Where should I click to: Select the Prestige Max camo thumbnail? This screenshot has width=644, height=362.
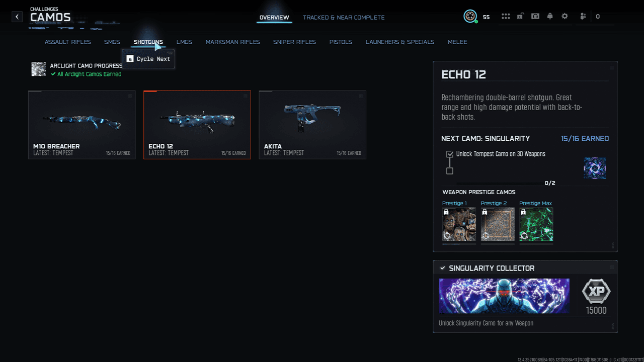pyautogui.click(x=536, y=224)
